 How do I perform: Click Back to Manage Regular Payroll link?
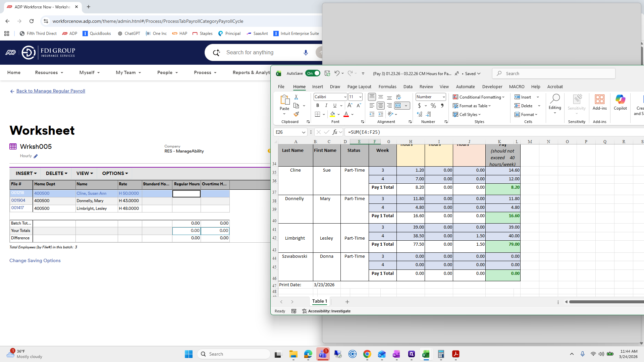pyautogui.click(x=51, y=91)
